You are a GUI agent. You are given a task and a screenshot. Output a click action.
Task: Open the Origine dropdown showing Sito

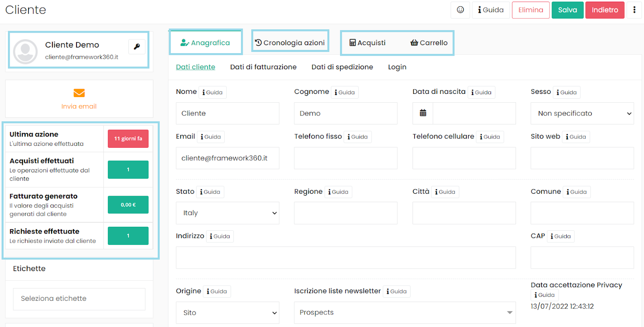click(x=227, y=313)
